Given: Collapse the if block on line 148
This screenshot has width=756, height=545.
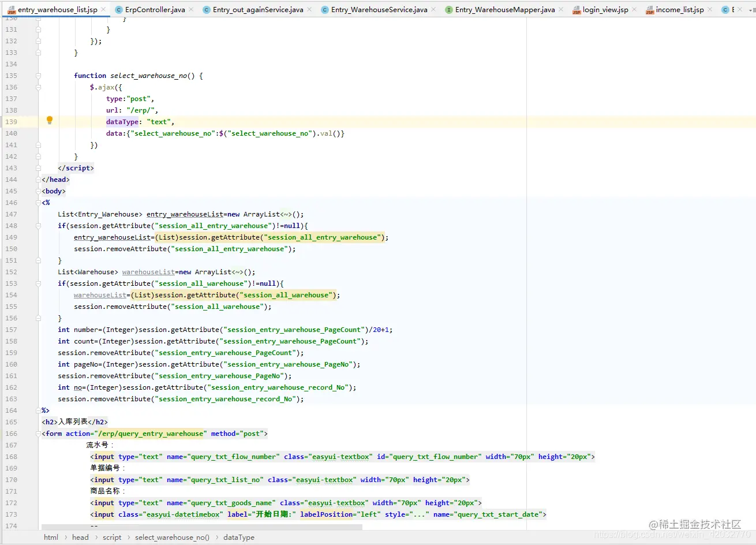Looking at the screenshot, I should point(38,226).
